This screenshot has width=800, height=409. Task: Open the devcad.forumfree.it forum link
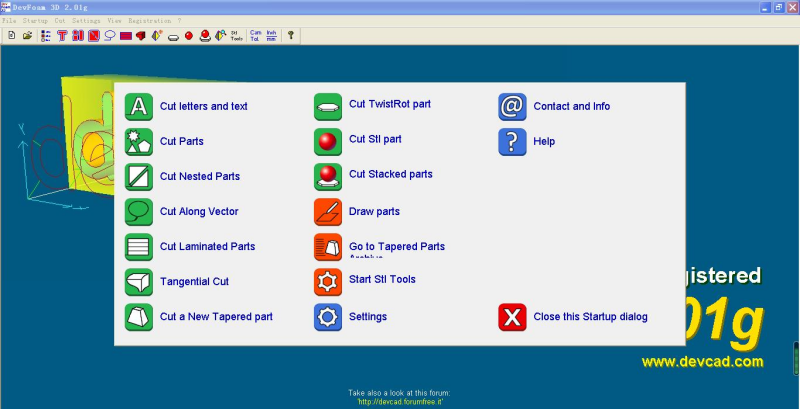(401, 402)
